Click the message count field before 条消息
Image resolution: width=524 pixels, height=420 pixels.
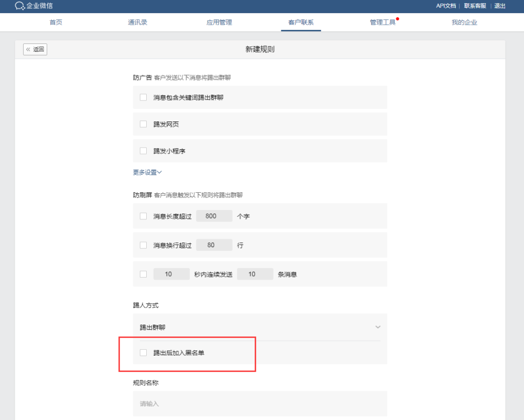coord(255,274)
